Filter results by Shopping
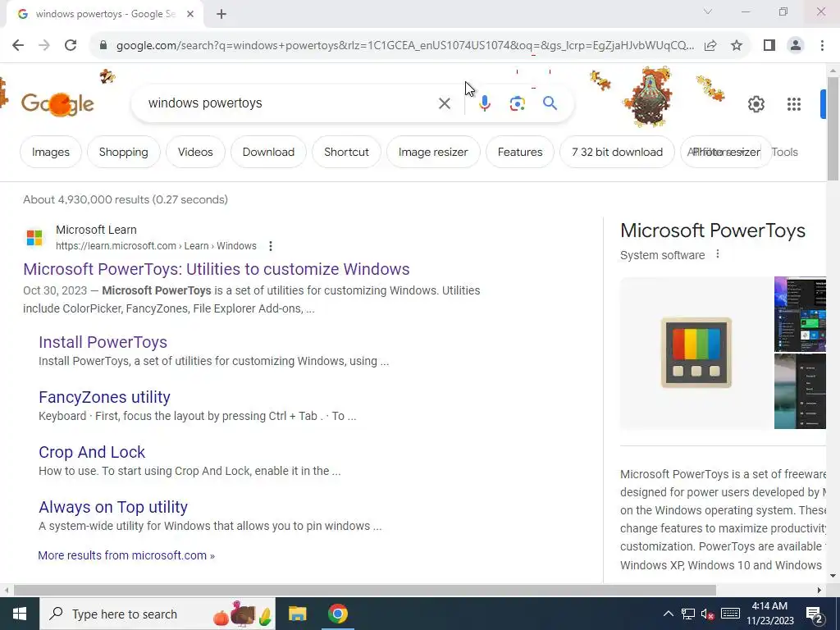 click(123, 152)
